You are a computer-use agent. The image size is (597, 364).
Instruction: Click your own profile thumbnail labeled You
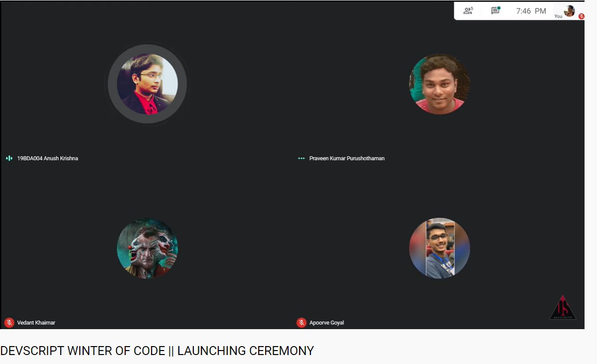[x=569, y=10]
